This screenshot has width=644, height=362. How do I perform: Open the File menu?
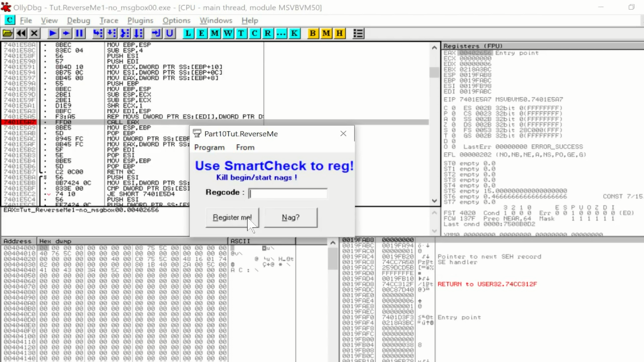(26, 20)
